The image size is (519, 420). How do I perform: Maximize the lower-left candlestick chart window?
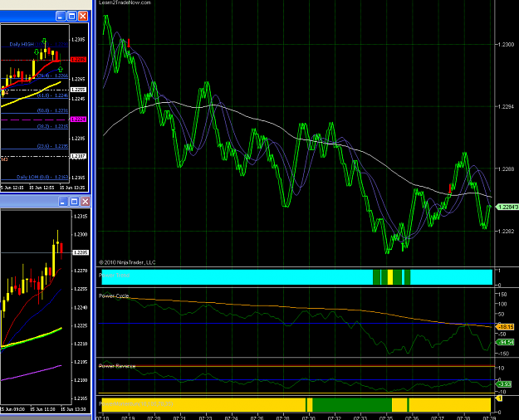coord(74,201)
